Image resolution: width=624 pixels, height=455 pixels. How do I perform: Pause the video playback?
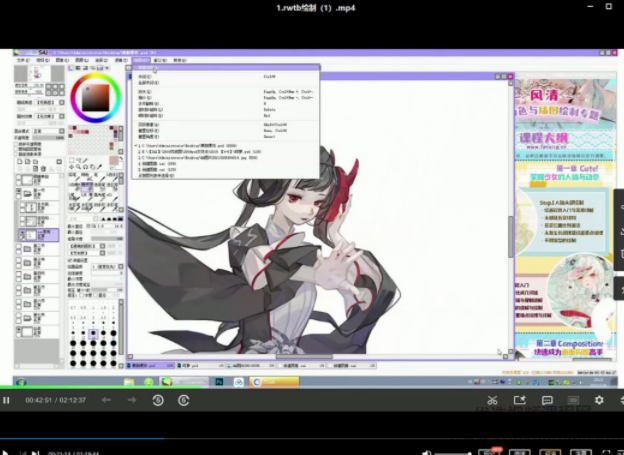(7, 400)
